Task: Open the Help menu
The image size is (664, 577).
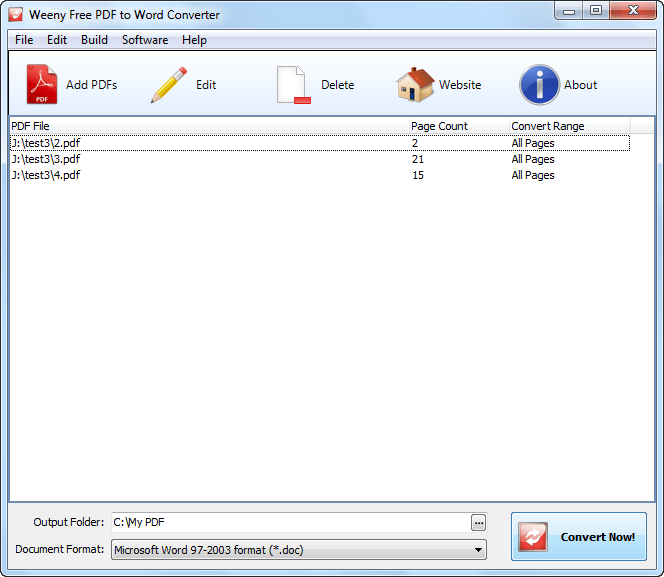Action: (x=194, y=40)
